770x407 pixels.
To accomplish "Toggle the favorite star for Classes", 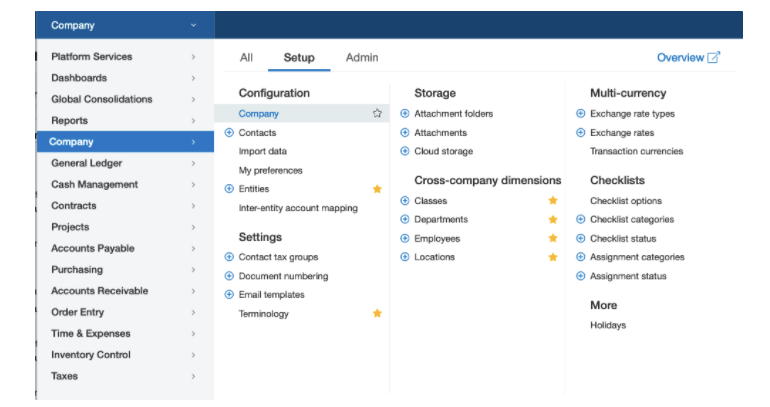I will click(553, 200).
